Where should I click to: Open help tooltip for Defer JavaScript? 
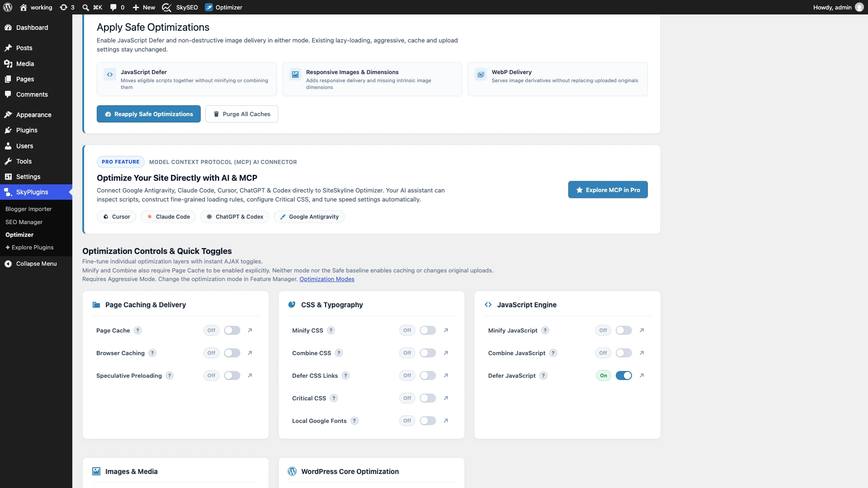pyautogui.click(x=543, y=375)
